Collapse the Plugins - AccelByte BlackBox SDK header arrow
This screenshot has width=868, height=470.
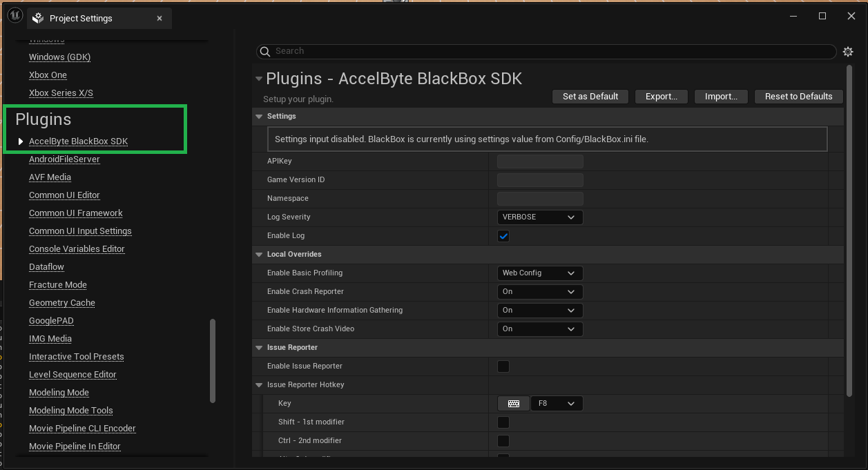click(259, 79)
